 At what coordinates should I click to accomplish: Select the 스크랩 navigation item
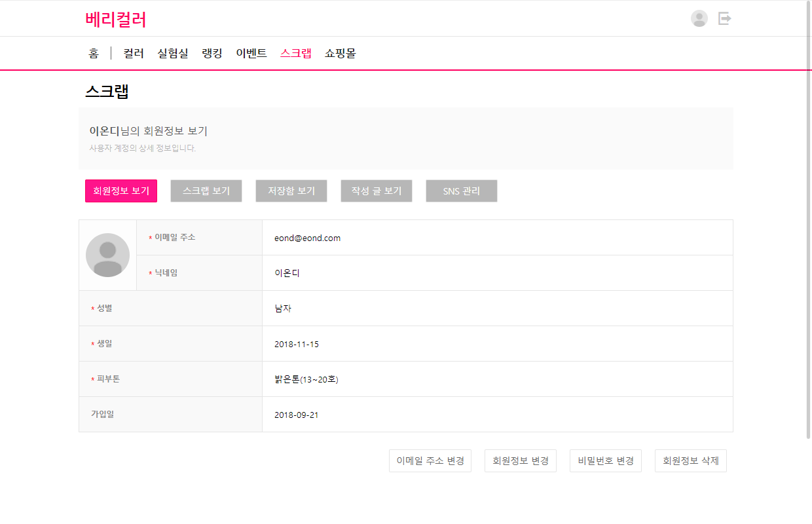point(296,53)
